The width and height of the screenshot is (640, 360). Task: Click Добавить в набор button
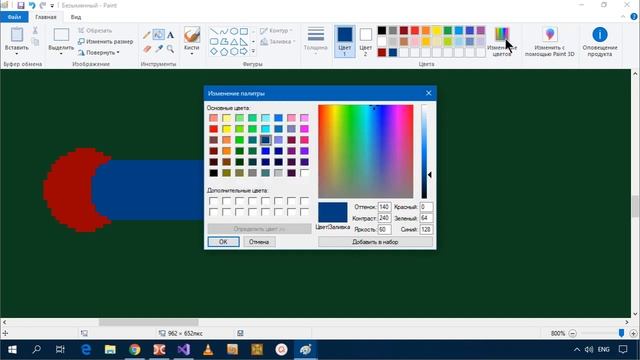[x=375, y=242]
